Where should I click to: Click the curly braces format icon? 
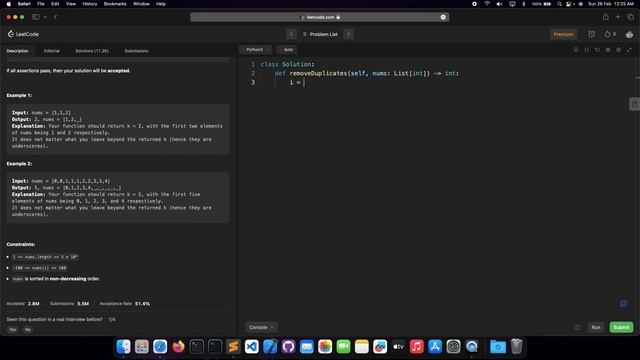[x=587, y=50]
